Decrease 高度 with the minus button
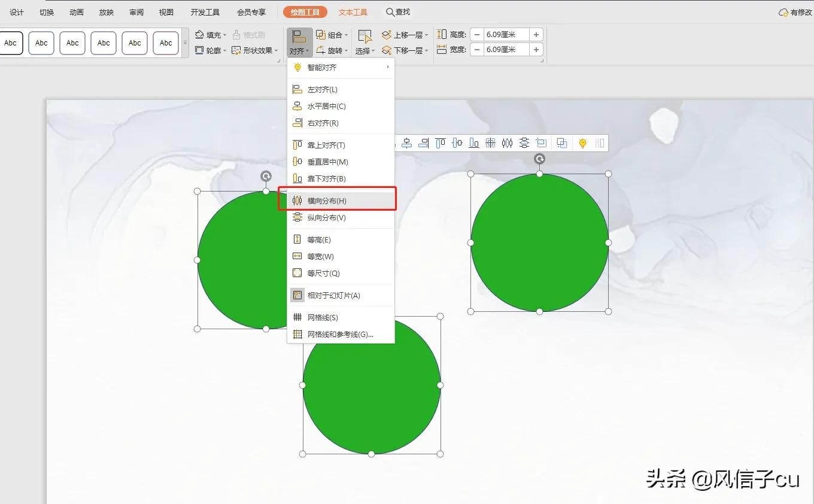The image size is (814, 504). (x=477, y=35)
